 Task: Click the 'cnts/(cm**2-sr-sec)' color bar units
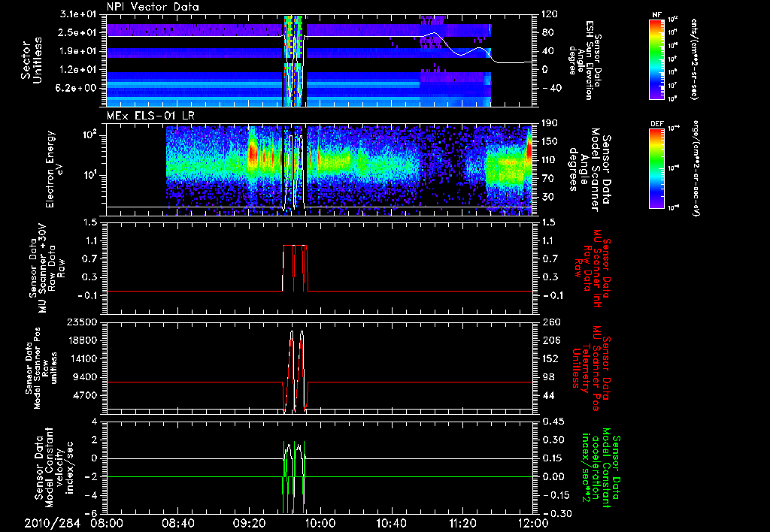pos(694,59)
